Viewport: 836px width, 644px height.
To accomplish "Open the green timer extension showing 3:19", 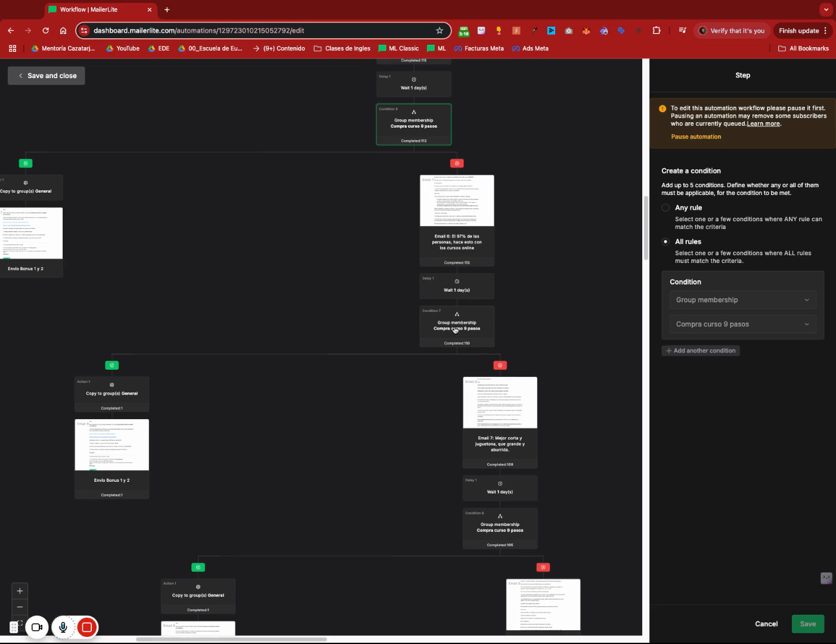I will [463, 30].
